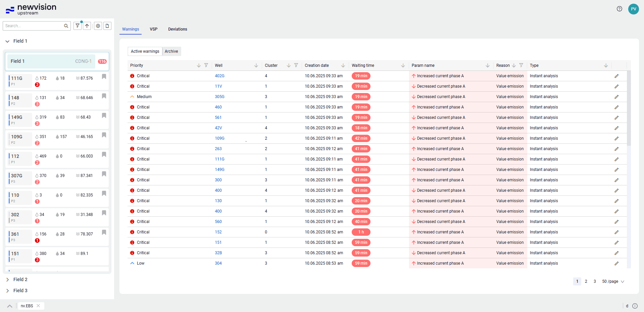
Task: Click the magnifier icon in the search box
Action: point(66,26)
